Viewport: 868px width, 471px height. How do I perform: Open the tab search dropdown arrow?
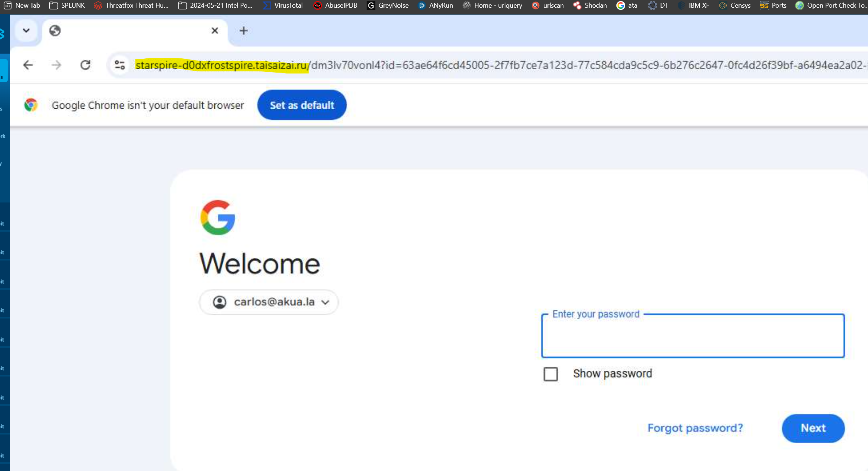(x=26, y=31)
